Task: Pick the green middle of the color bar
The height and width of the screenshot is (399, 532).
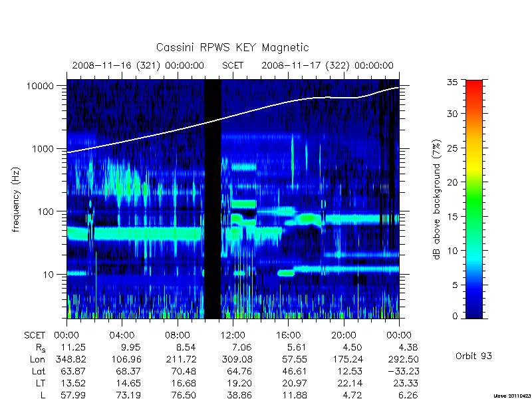Action: (x=474, y=199)
